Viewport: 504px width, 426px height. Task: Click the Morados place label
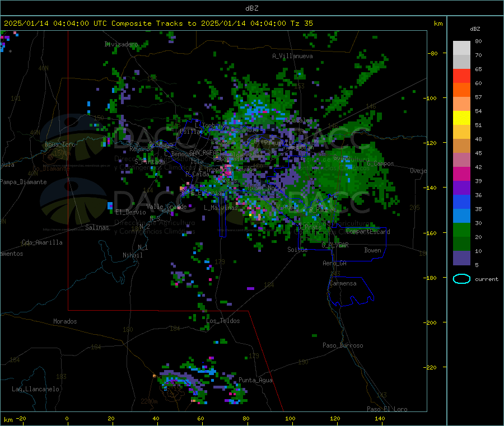click(x=65, y=321)
